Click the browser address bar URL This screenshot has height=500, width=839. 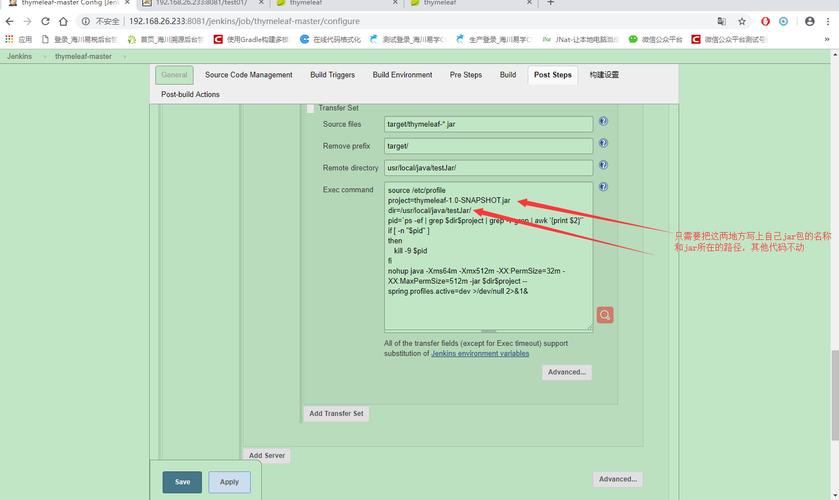244,21
